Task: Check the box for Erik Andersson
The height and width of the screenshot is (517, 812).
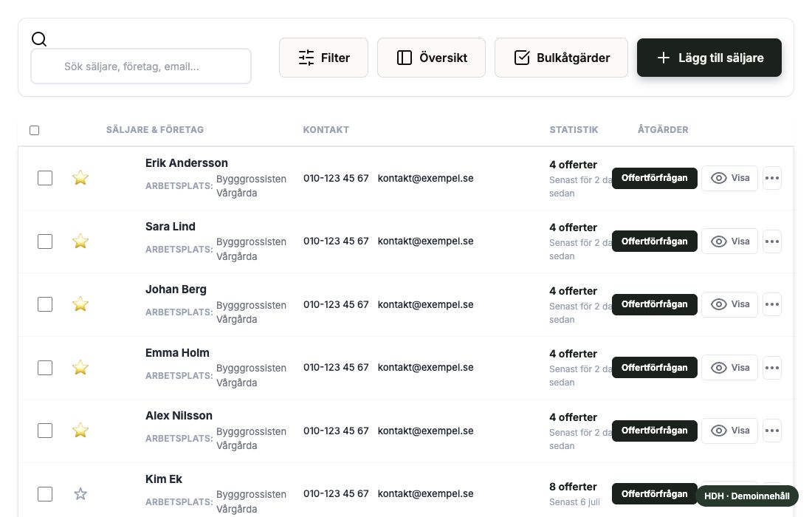Action: (x=45, y=178)
